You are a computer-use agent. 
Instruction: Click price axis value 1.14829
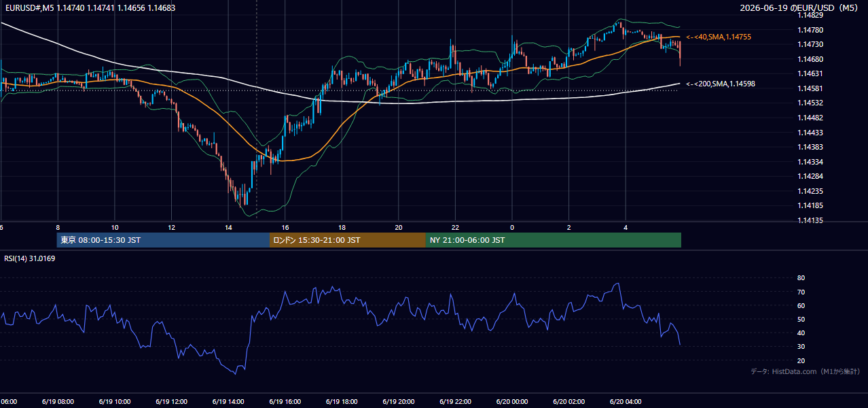[x=810, y=15]
